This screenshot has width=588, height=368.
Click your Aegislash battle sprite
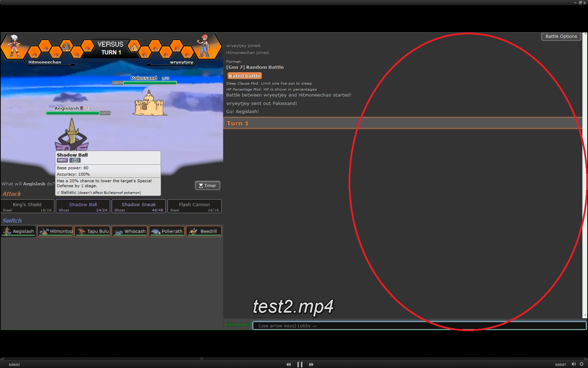[x=72, y=135]
